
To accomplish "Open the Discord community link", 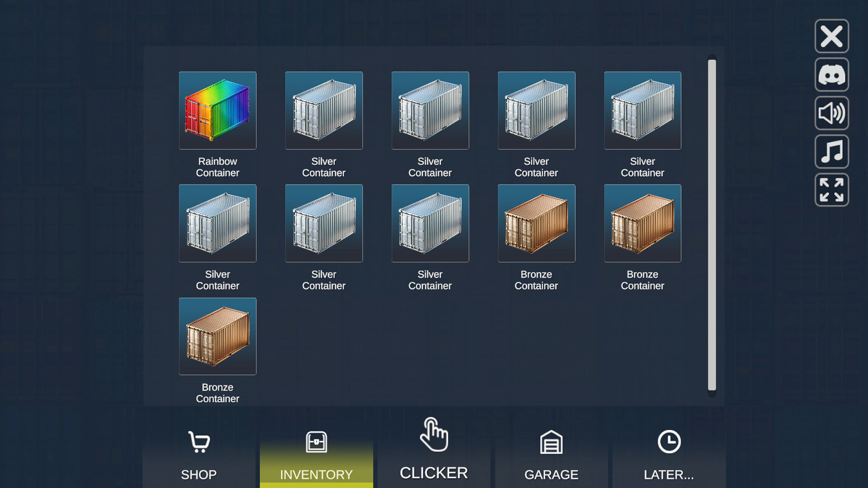I will (x=831, y=75).
